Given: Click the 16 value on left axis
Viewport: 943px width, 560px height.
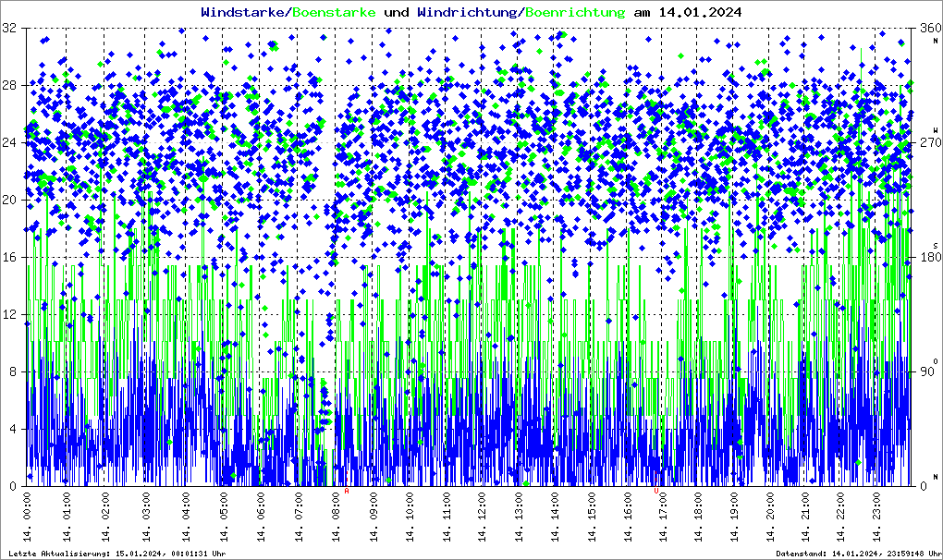Looking at the screenshot, I should point(9,258).
